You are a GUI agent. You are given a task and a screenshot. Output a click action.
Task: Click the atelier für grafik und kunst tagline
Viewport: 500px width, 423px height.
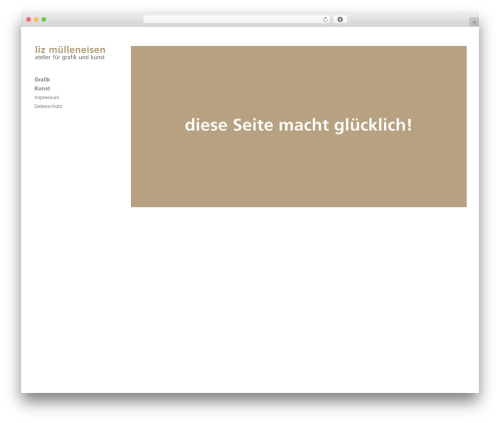tap(70, 57)
